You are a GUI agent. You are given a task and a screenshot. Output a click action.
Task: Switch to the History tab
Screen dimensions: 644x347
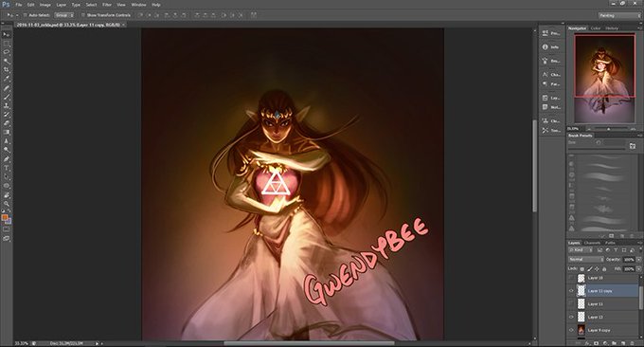[612, 28]
